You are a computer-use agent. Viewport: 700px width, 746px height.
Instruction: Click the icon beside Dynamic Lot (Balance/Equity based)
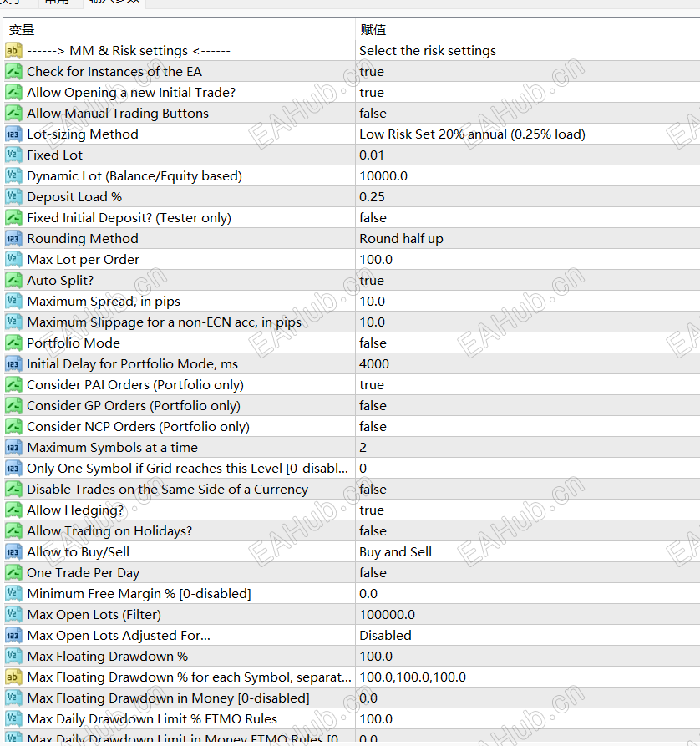pos(13,176)
